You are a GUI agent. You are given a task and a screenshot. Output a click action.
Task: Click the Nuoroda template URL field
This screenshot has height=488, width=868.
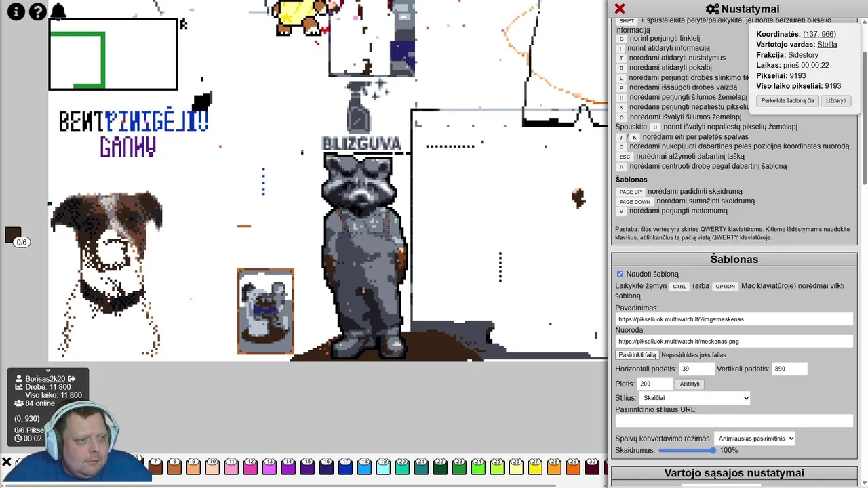[734, 341]
